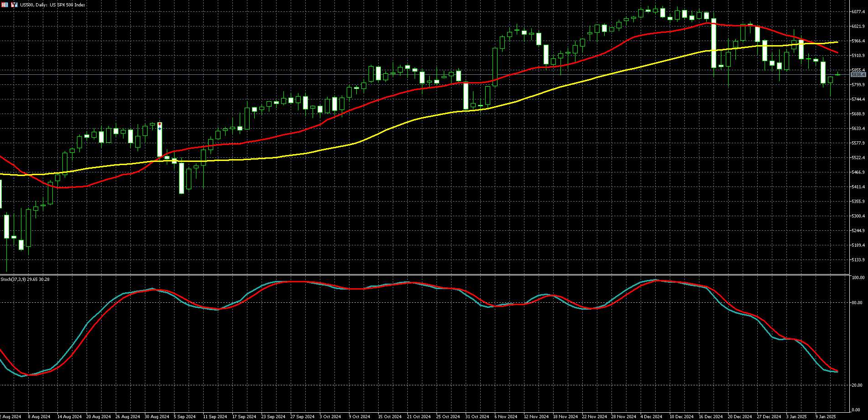Click the Market Depth icon beside US500

[5, 5]
